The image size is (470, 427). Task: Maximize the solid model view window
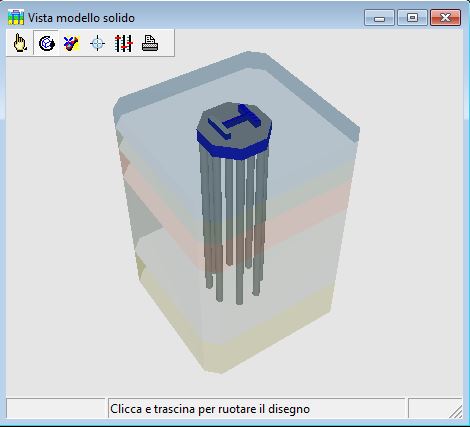pyautogui.click(x=412, y=18)
